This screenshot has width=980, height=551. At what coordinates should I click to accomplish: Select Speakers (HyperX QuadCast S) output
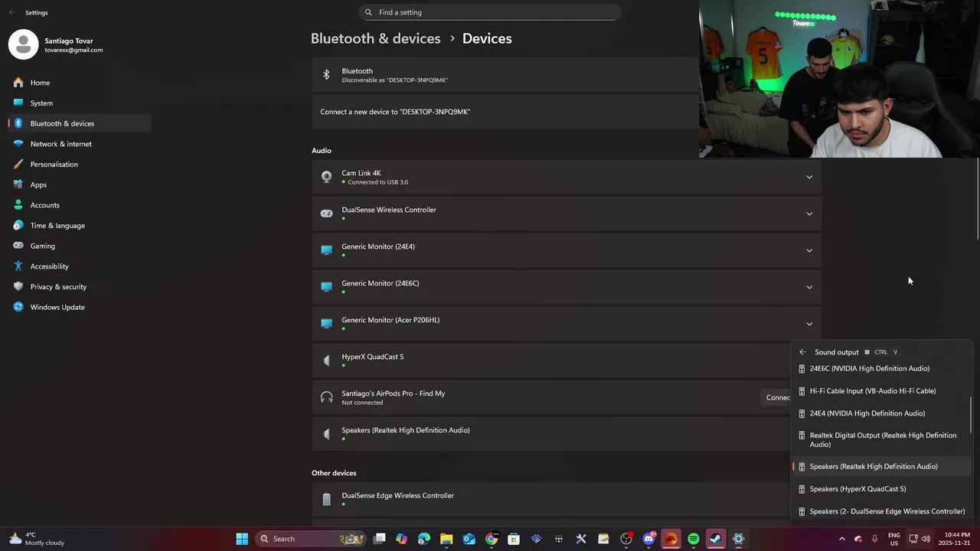tap(880, 489)
